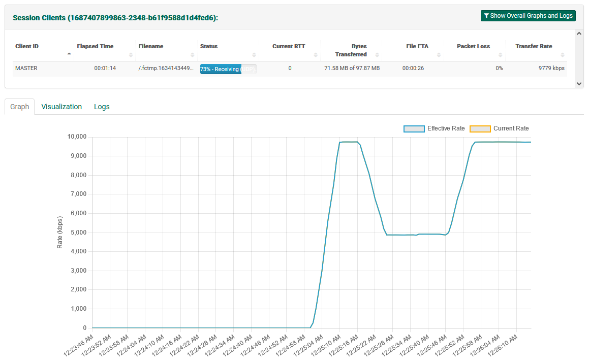Screen dimensions: 589x364
Task: Select the Graph tab
Action: tap(19, 107)
